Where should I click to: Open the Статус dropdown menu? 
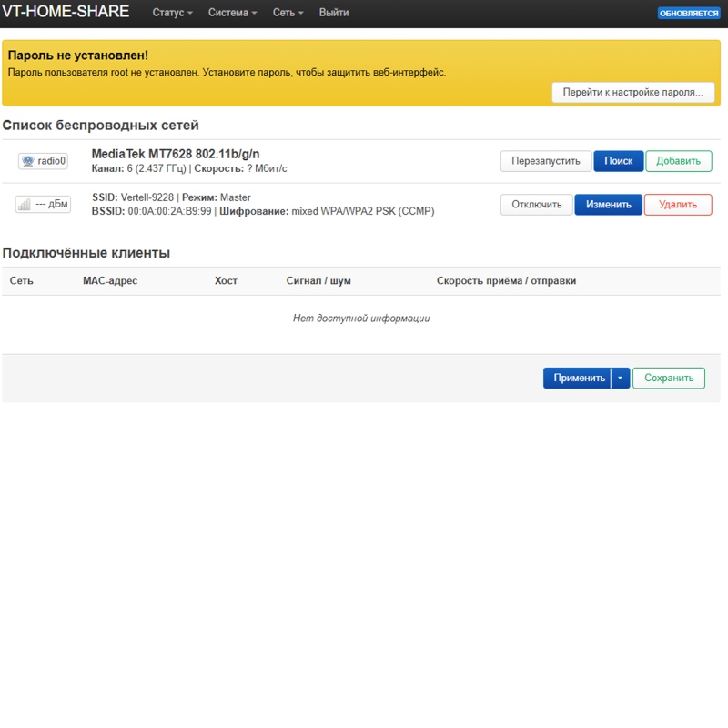tap(172, 13)
